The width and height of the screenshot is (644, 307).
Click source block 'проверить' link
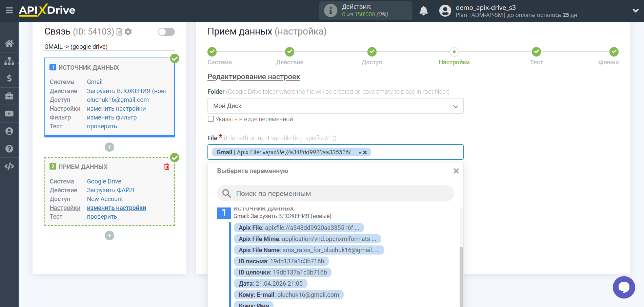(102, 126)
